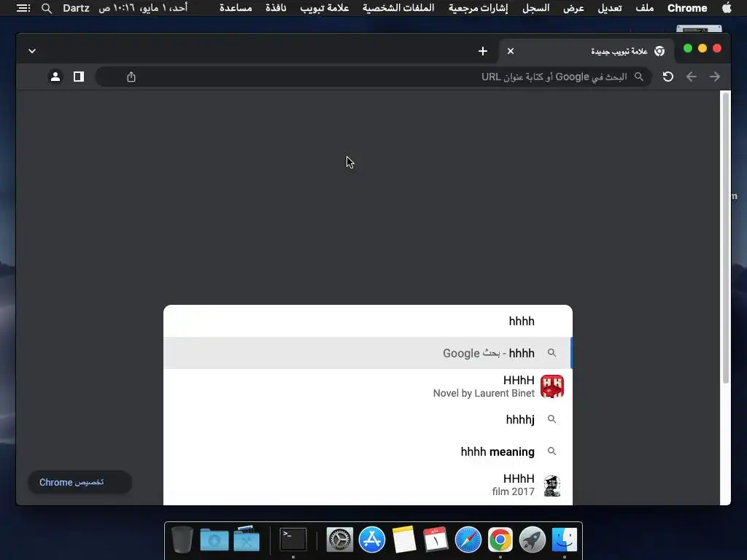Viewport: 747px width, 560px height.
Task: Click the hhhh search input box
Action: [368, 321]
